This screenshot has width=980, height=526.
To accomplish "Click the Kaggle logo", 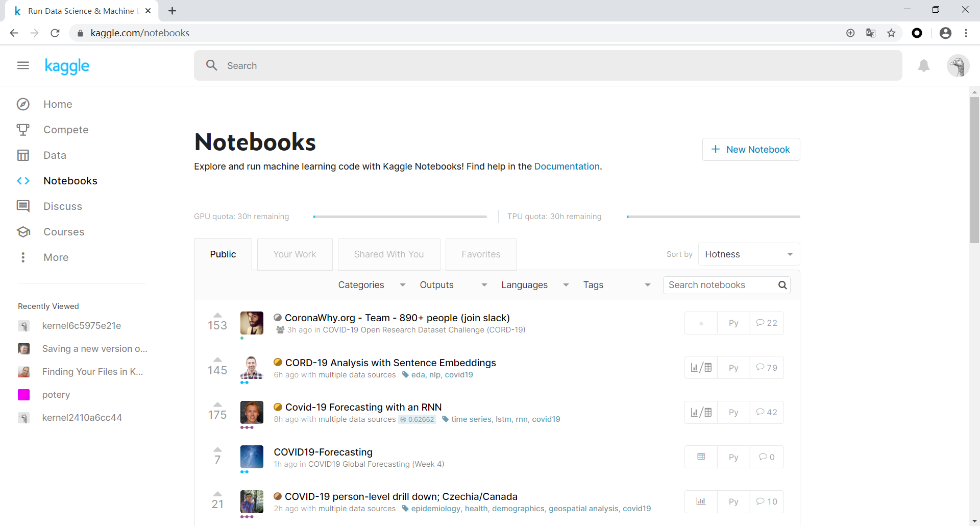I will 67,66.
